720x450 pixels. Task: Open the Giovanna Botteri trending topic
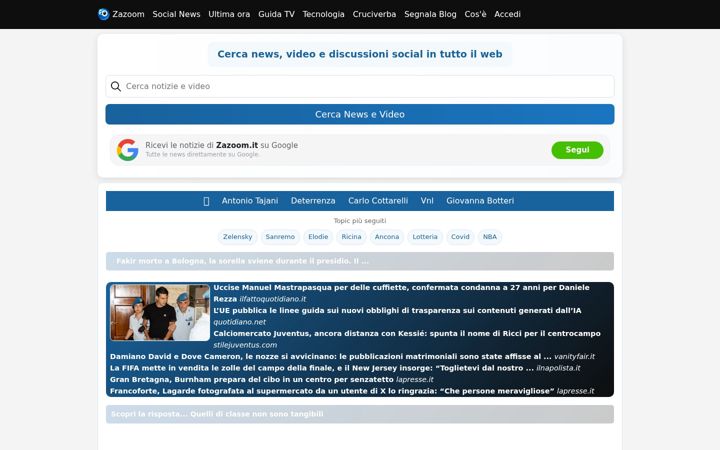(480, 201)
